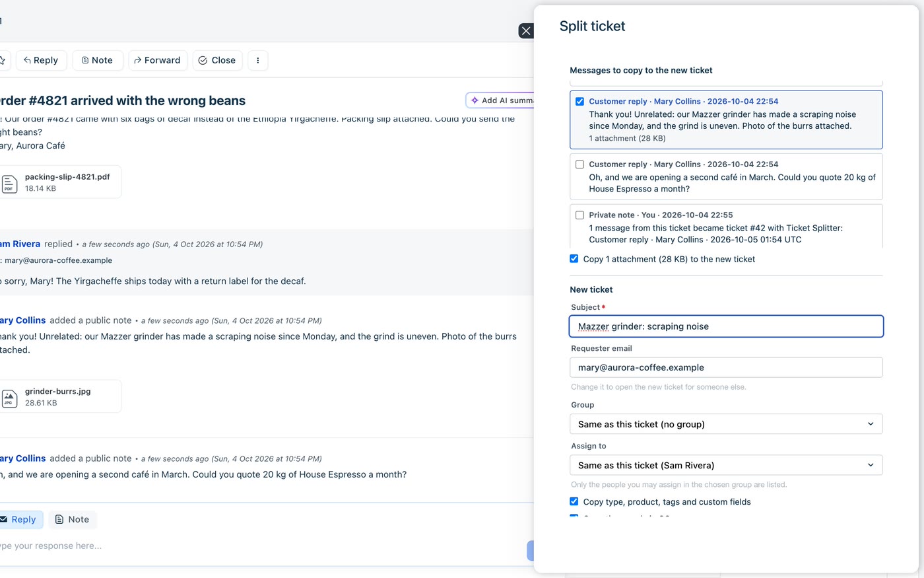
Task: Close the Split ticket panel with X
Action: click(x=526, y=31)
